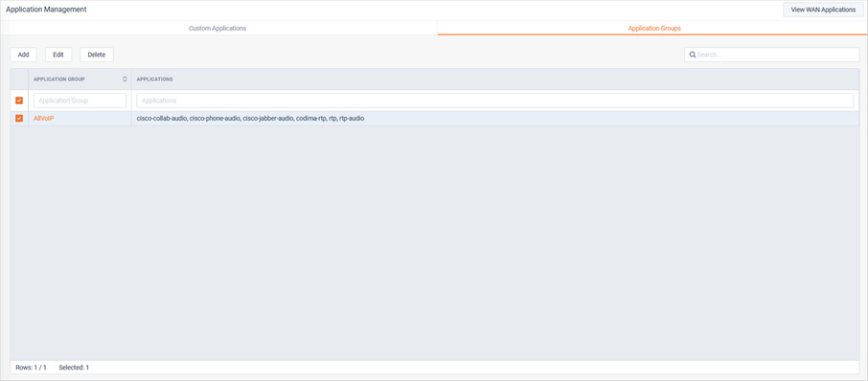
Task: Toggle the select-all checkbox in filter row
Action: pos(19,101)
